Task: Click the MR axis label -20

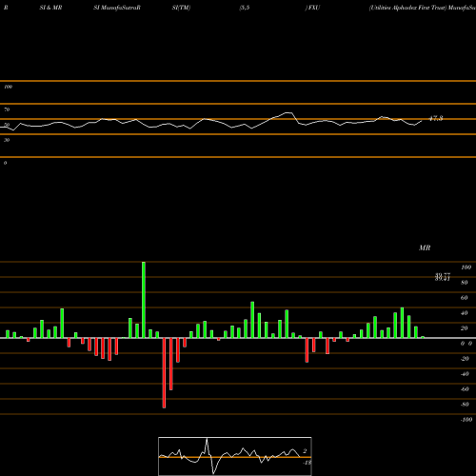Action: pyautogui.click(x=465, y=359)
